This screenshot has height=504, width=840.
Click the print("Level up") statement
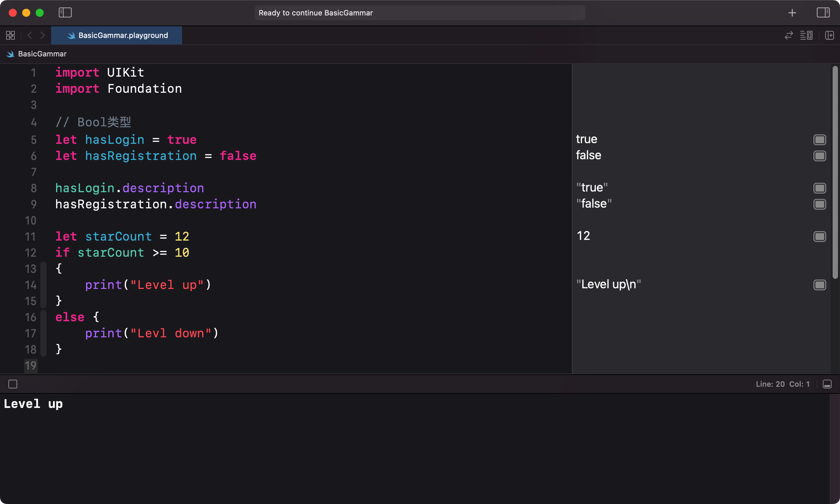tap(148, 285)
